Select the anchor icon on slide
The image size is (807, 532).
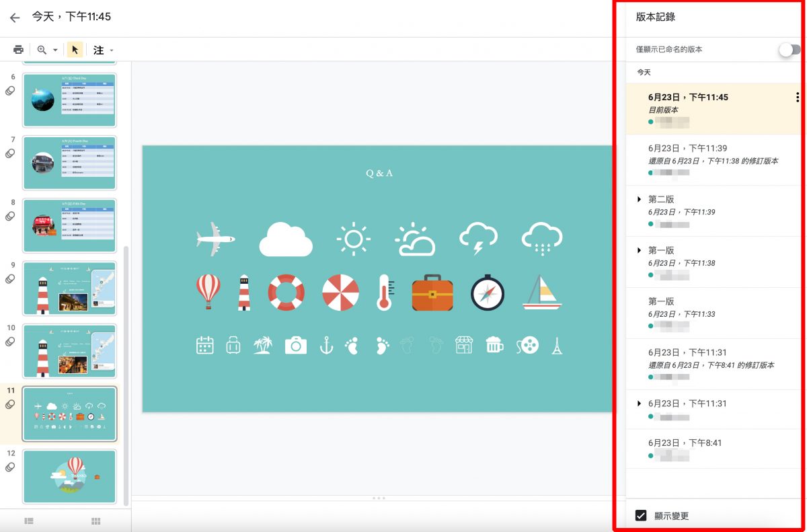coord(326,346)
